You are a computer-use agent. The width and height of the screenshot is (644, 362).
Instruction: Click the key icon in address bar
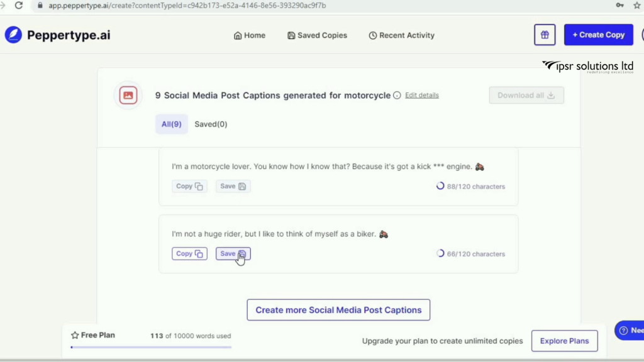(620, 5)
